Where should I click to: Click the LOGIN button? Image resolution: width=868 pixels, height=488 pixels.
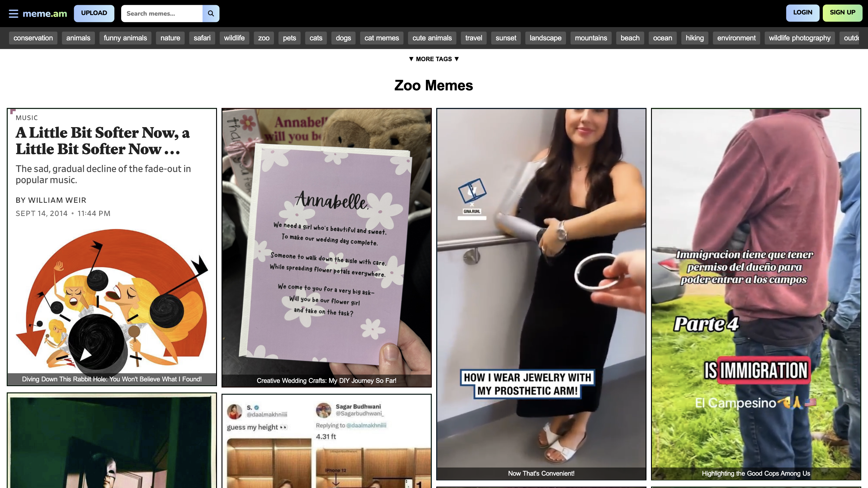[x=802, y=13]
